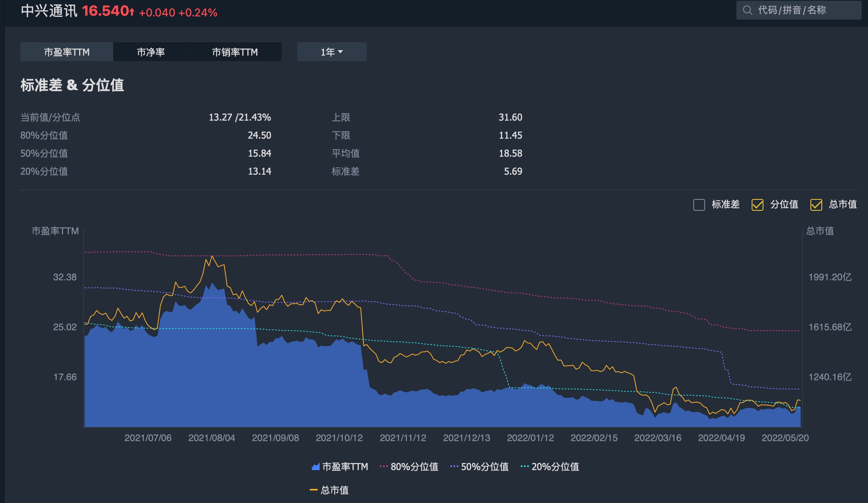This screenshot has height=503, width=868.
Task: Switch to the 市净率 tab
Action: [x=151, y=52]
